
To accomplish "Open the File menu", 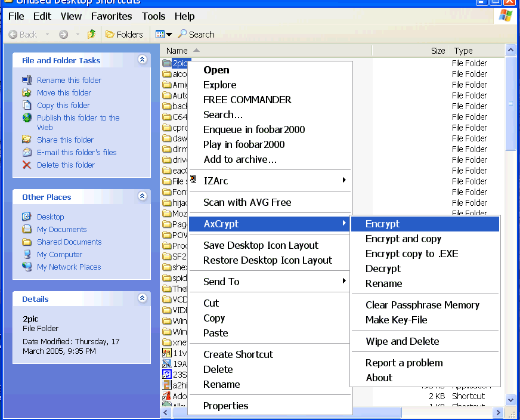I will (16, 16).
